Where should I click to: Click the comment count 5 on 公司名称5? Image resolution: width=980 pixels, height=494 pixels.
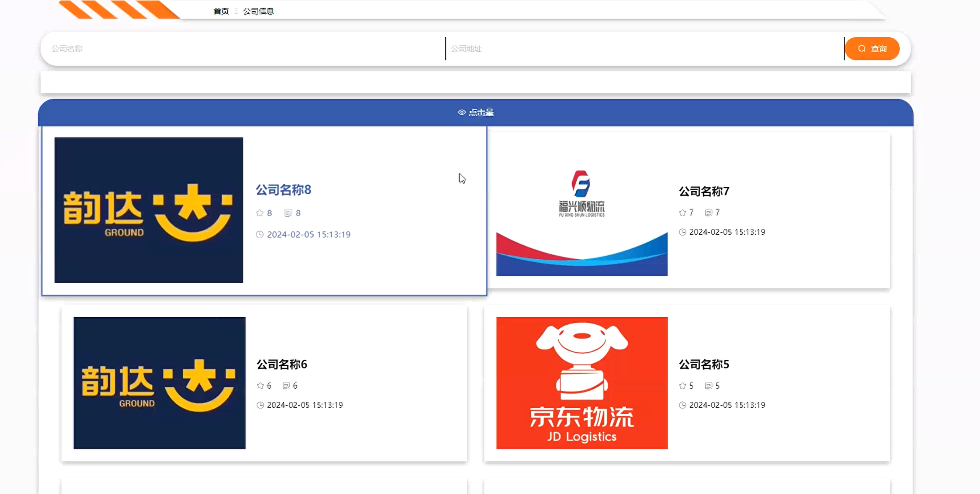tap(718, 386)
